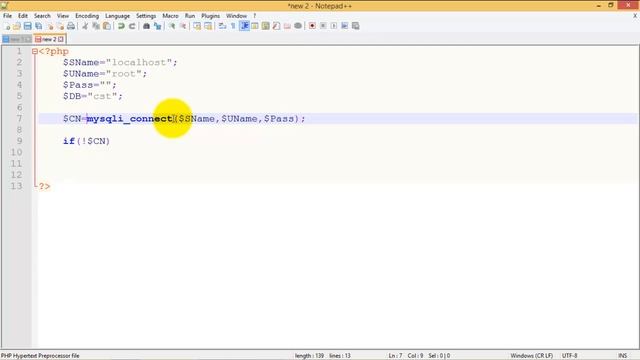640x360 pixels.
Task: Click the UTF-8 encoding status entry
Action: [569, 356]
